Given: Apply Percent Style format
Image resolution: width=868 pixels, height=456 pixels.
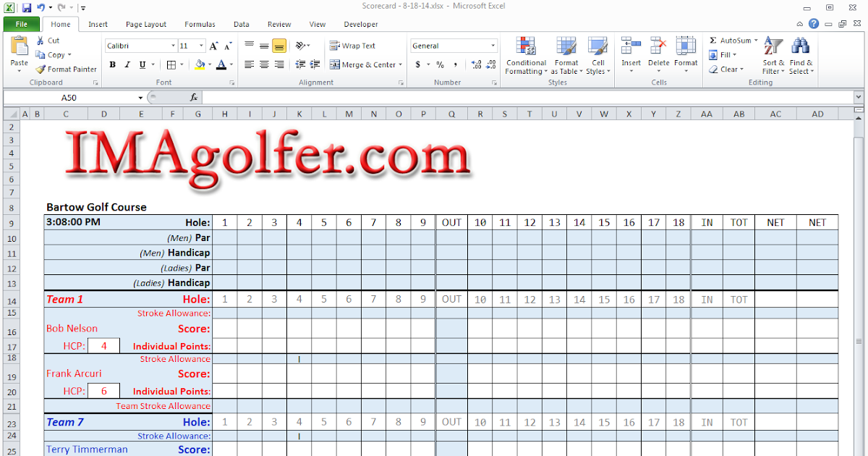Looking at the screenshot, I should tap(440, 64).
